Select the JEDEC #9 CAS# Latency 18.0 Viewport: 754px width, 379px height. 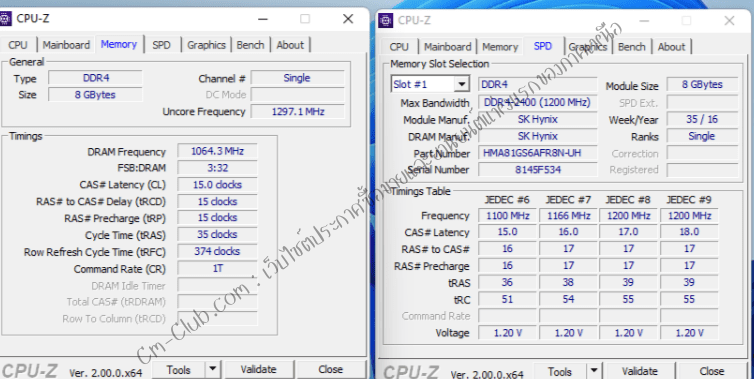(689, 232)
